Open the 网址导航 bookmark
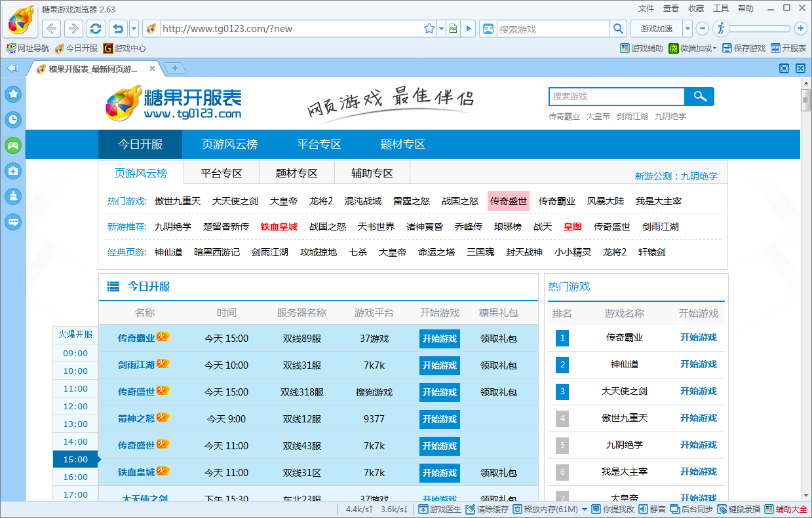The height and width of the screenshot is (518, 812). click(x=28, y=48)
